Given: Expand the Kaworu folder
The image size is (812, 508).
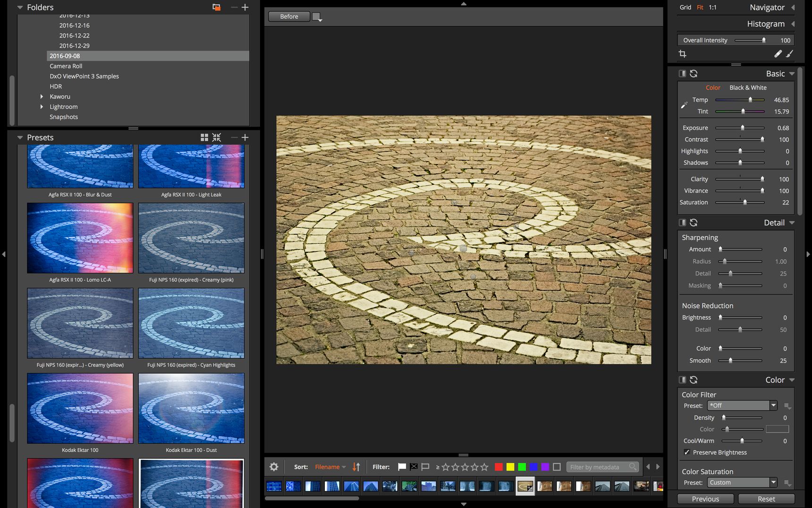Looking at the screenshot, I should [x=42, y=96].
